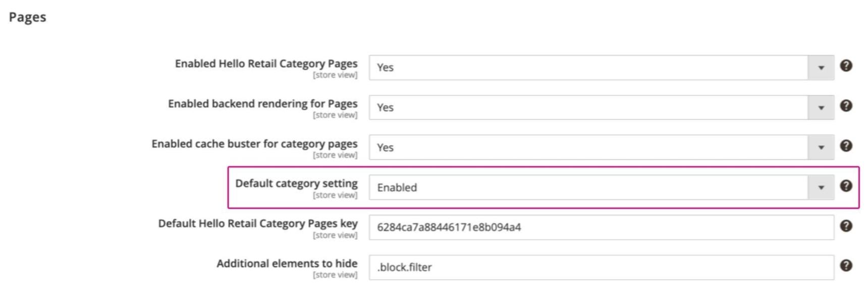Click dropdown arrow of cache buster select

point(821,147)
